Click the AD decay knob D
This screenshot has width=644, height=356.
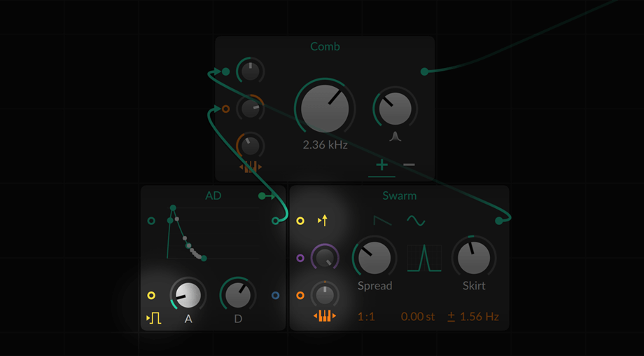238,295
